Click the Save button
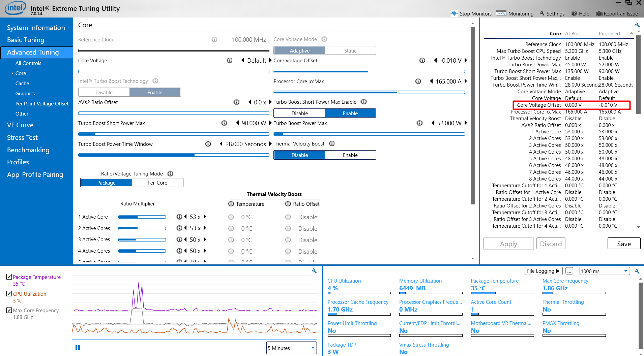 tap(624, 244)
